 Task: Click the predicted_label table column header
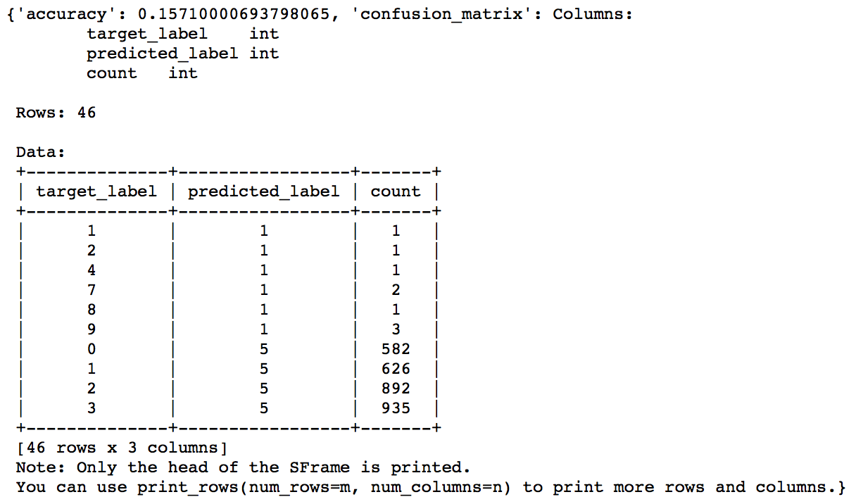point(263,191)
